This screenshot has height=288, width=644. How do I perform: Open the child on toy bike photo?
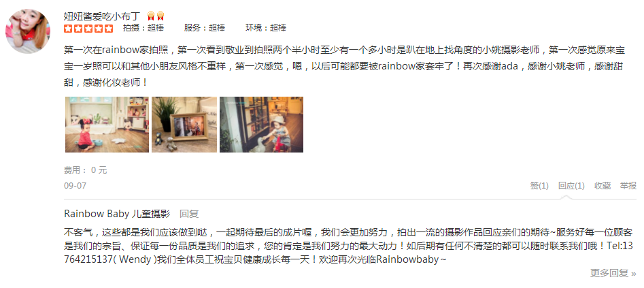coord(262,125)
